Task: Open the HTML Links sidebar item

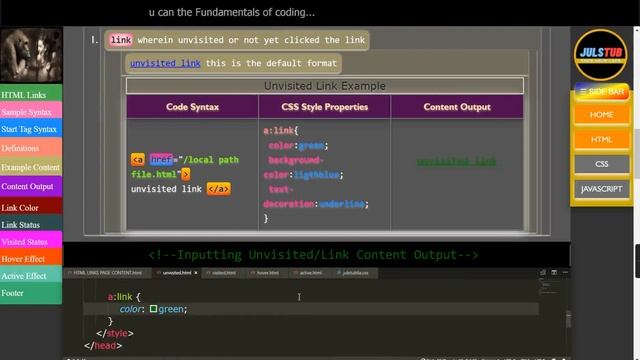Action: 31,93
